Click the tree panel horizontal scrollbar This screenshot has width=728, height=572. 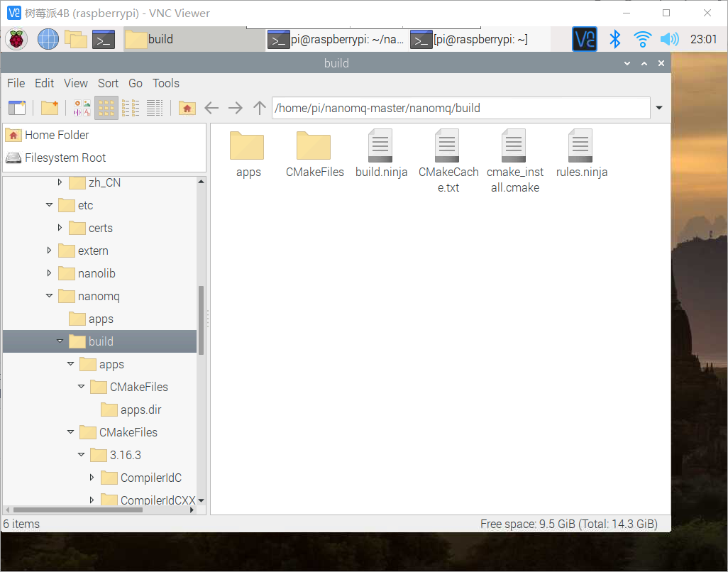pos(78,510)
